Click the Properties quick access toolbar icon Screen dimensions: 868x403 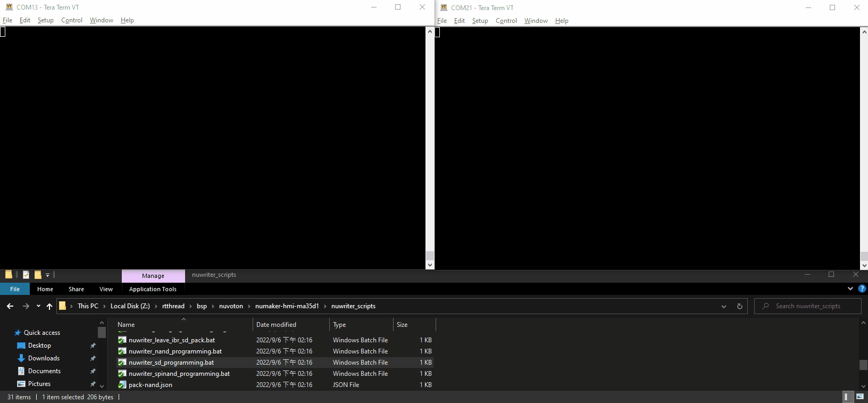(26, 275)
